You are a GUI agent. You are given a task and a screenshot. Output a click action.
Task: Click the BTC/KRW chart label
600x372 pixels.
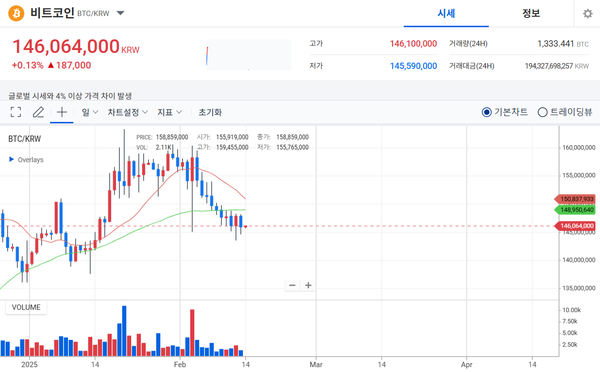click(x=24, y=139)
